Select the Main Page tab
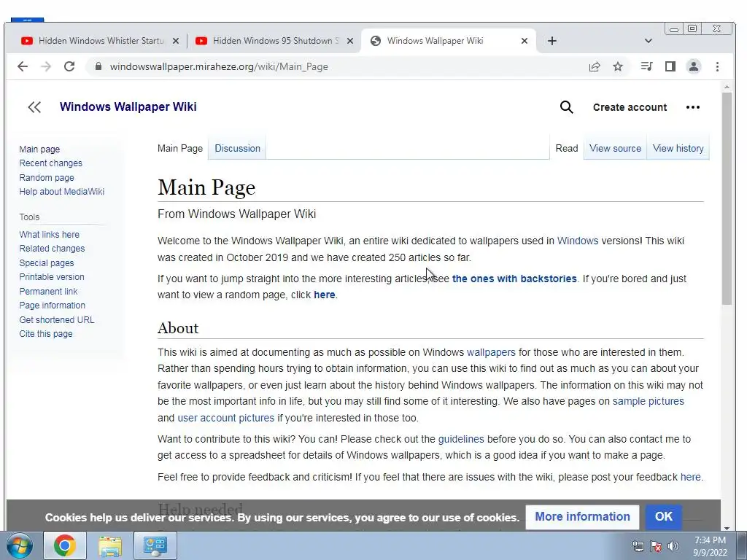Screen dimensions: 747x560 pos(180,148)
